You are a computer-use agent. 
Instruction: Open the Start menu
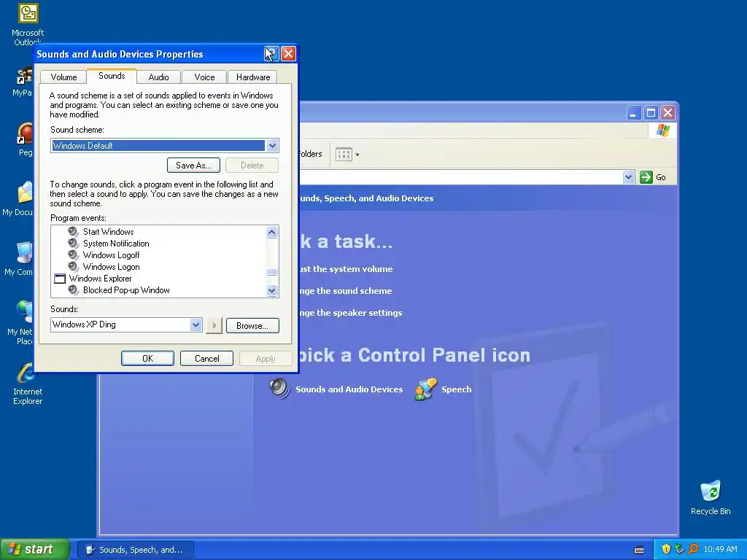[x=34, y=549]
